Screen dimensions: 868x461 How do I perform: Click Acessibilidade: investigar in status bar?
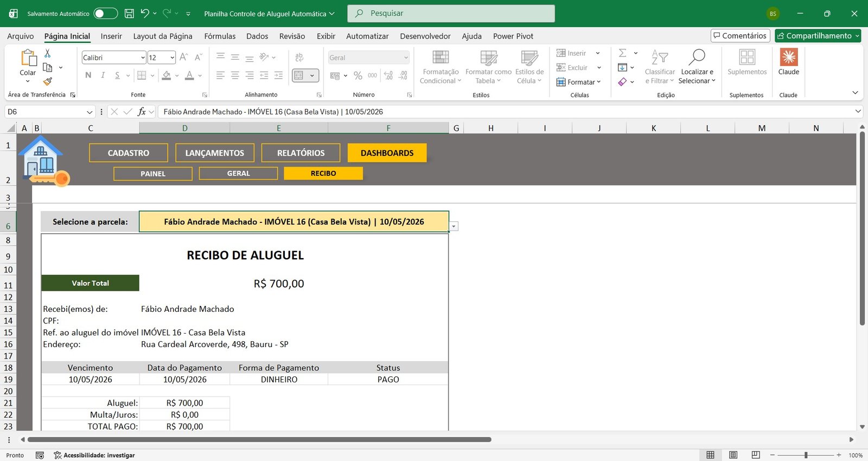(94, 455)
